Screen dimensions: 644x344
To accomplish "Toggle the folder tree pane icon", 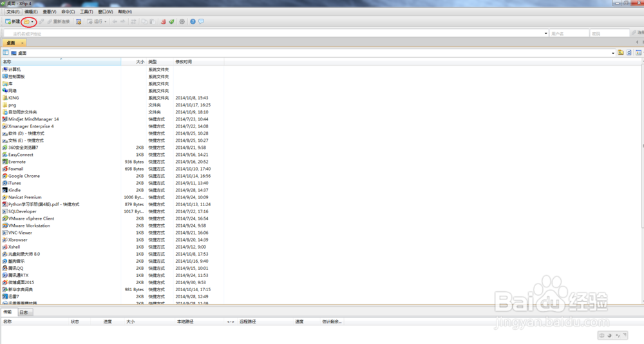I will 5,53.
